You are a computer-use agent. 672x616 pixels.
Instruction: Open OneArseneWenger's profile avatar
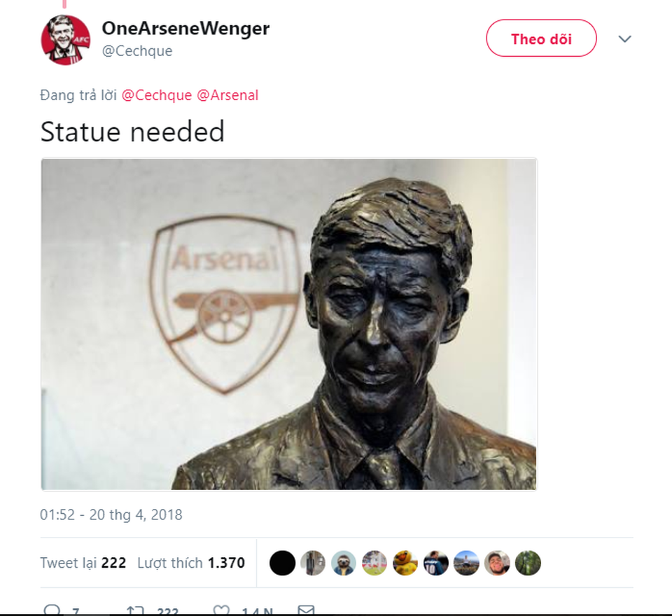pyautogui.click(x=65, y=39)
